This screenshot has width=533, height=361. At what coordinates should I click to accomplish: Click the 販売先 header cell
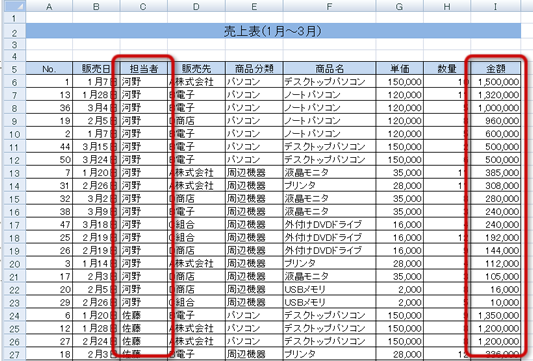196,69
